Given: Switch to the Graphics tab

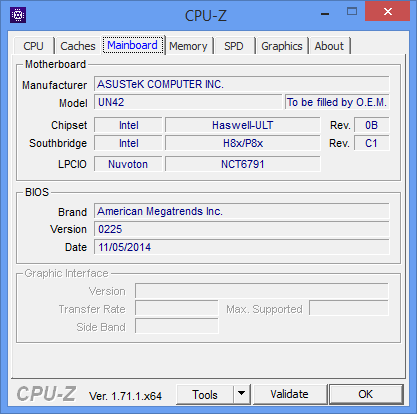Looking at the screenshot, I should coord(282,46).
